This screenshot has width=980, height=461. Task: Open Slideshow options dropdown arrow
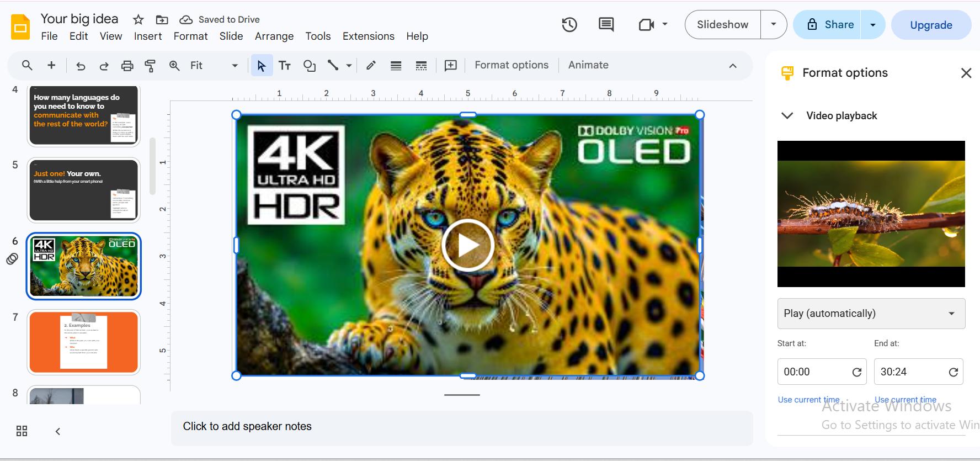[774, 24]
